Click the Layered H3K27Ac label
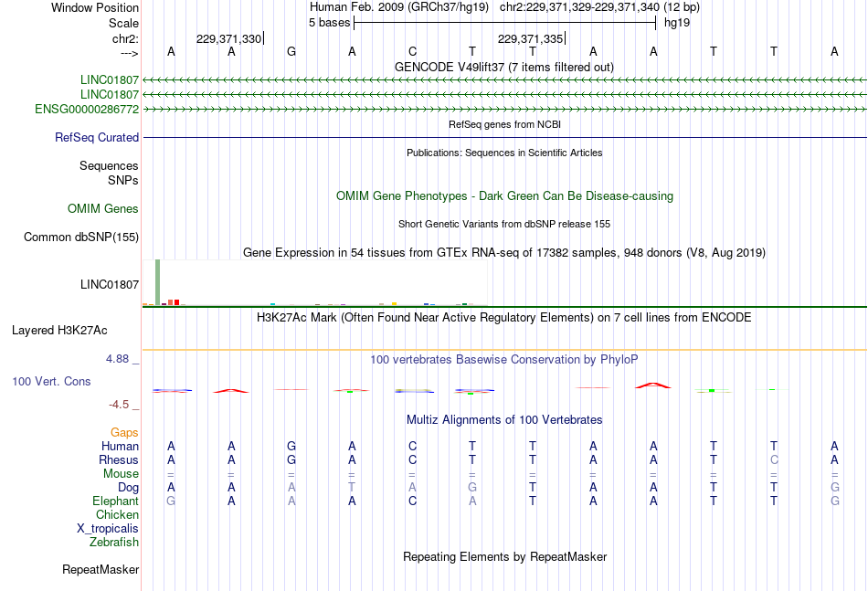The width and height of the screenshot is (868, 591). 59,331
